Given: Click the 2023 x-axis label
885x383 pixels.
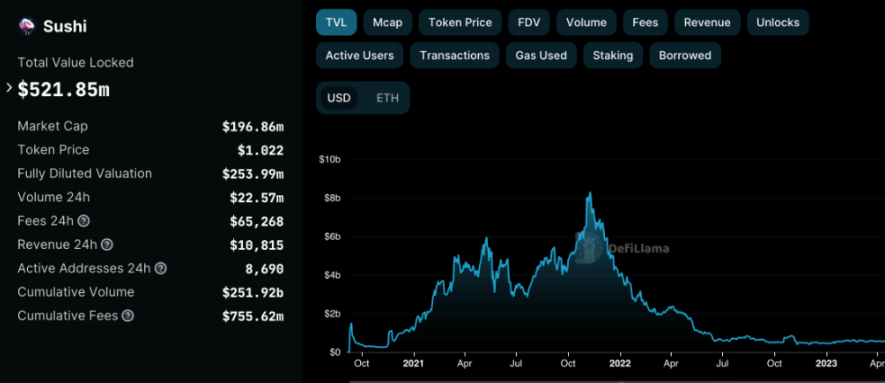Looking at the screenshot, I should pos(827,363).
